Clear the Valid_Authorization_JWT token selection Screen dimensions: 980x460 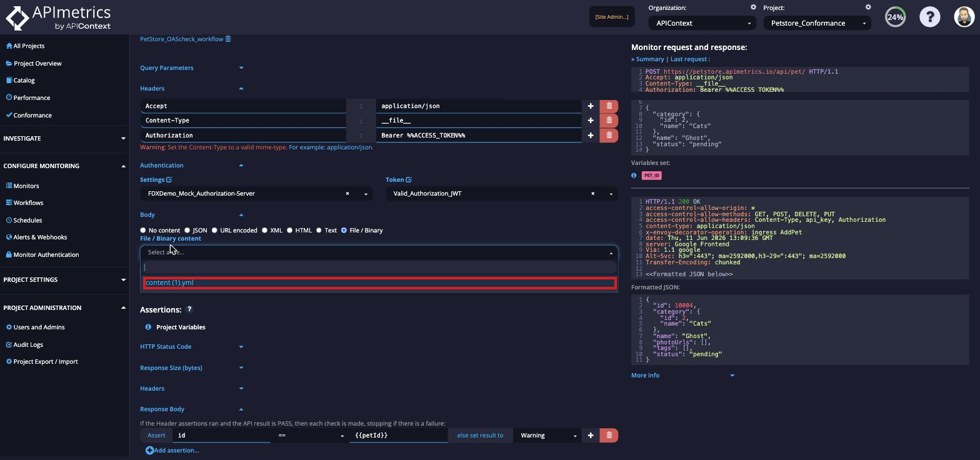593,194
